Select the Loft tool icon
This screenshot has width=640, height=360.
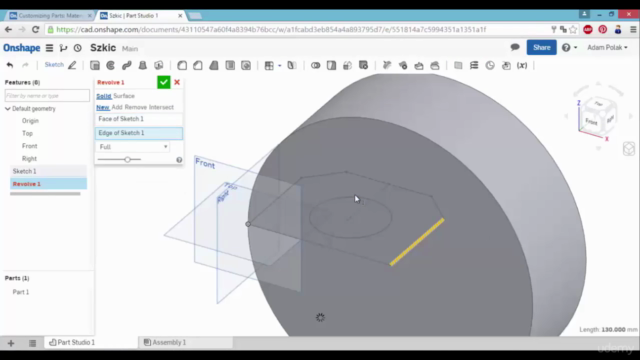click(142, 65)
